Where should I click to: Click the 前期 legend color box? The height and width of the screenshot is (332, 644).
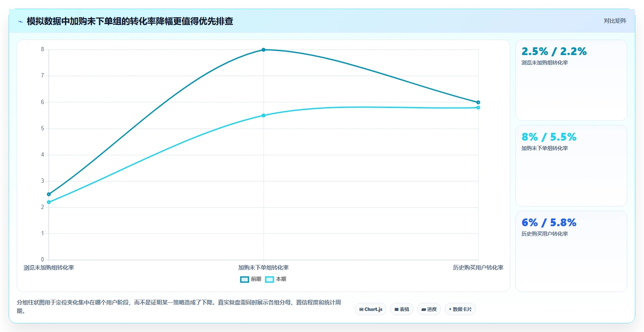pyautogui.click(x=244, y=279)
